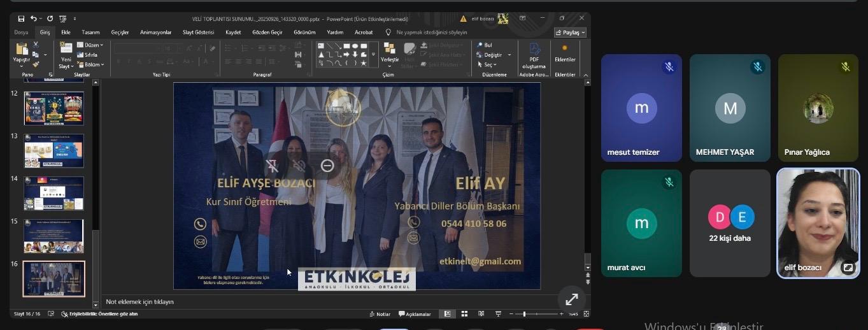This screenshot has height=330, width=868.
Task: Unpin the presentation using the overlay pin icon
Action: 272,166
